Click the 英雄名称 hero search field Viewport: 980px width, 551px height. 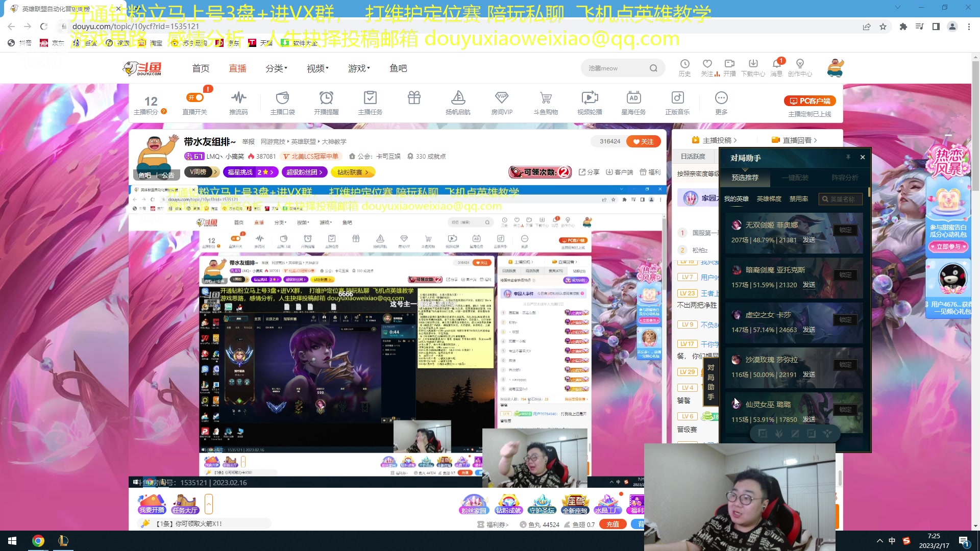point(841,199)
